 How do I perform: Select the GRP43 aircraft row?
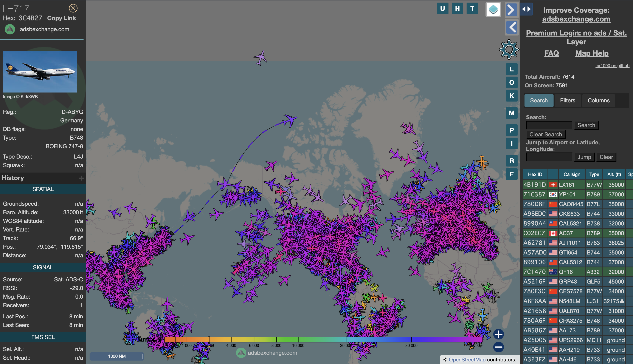tap(578, 282)
